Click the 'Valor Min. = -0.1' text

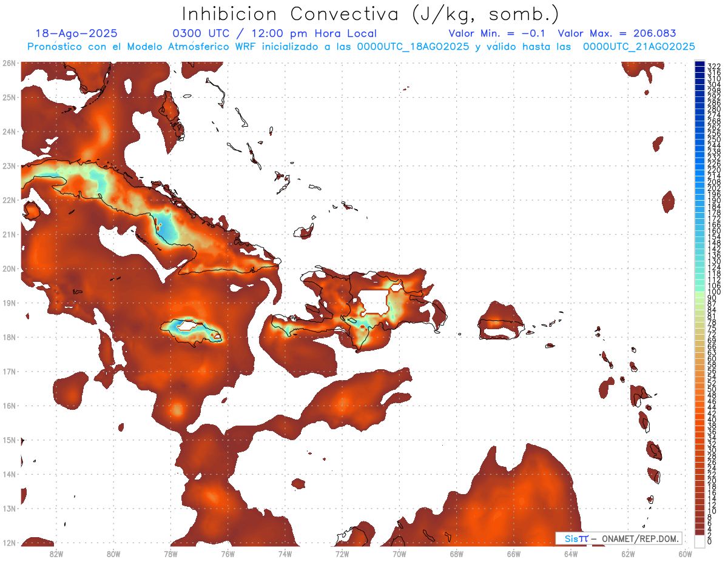click(x=497, y=34)
